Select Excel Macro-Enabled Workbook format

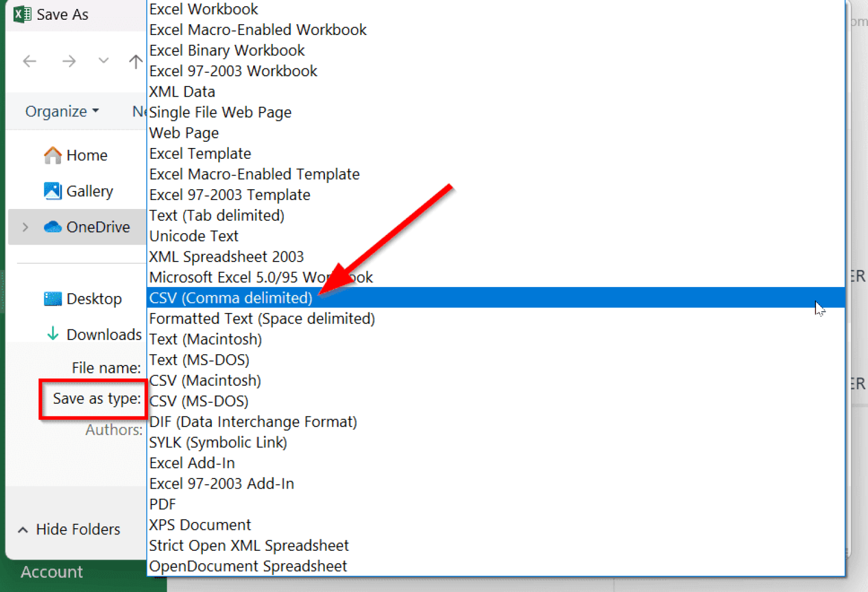tap(258, 29)
